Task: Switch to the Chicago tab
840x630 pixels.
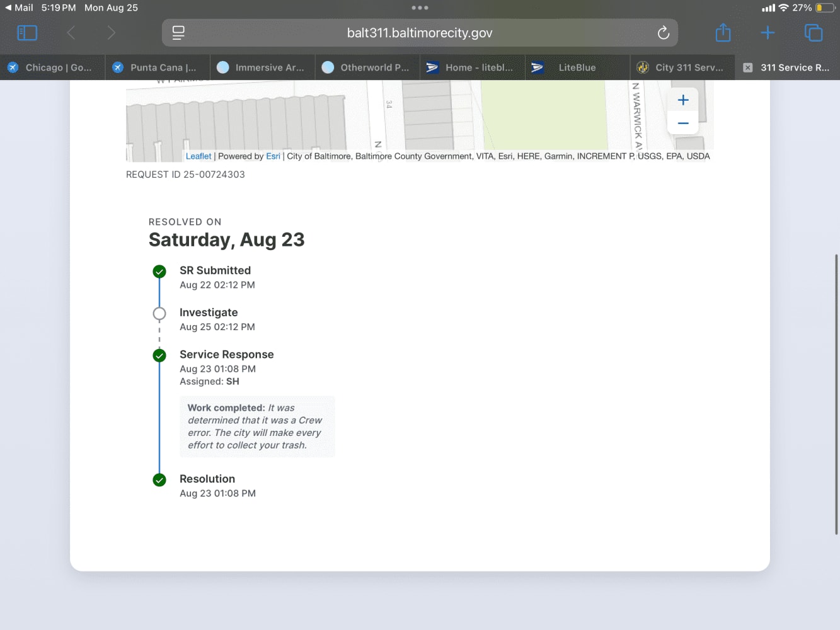Action: coord(52,67)
